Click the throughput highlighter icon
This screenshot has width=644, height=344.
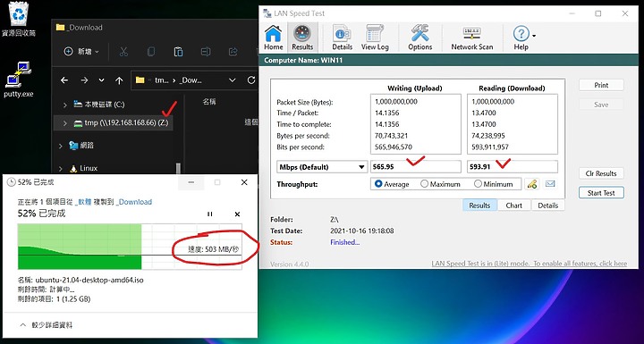click(x=532, y=184)
